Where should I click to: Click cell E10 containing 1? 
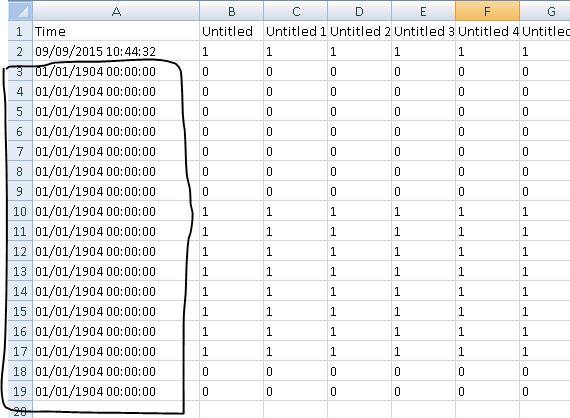pyautogui.click(x=424, y=211)
